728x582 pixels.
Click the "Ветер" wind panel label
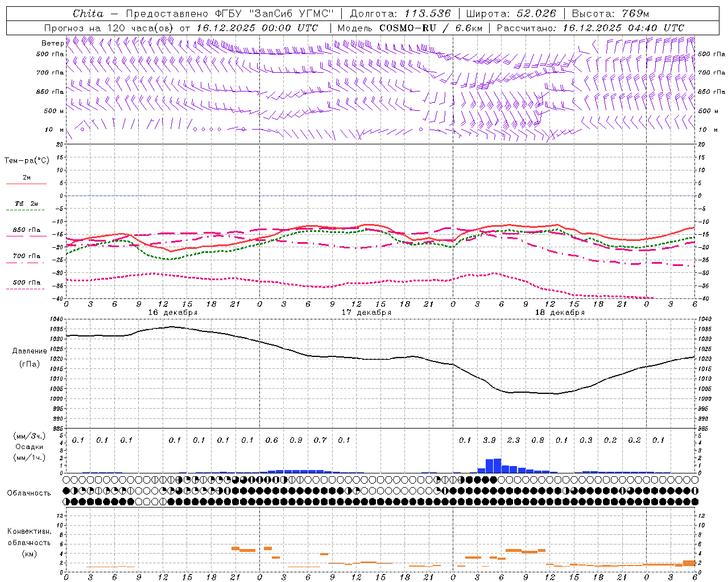click(53, 43)
